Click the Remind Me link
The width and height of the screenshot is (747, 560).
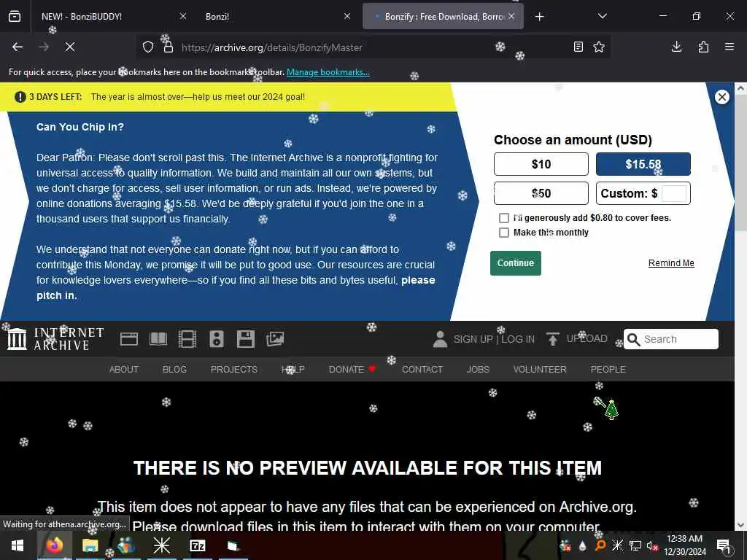coord(671,263)
